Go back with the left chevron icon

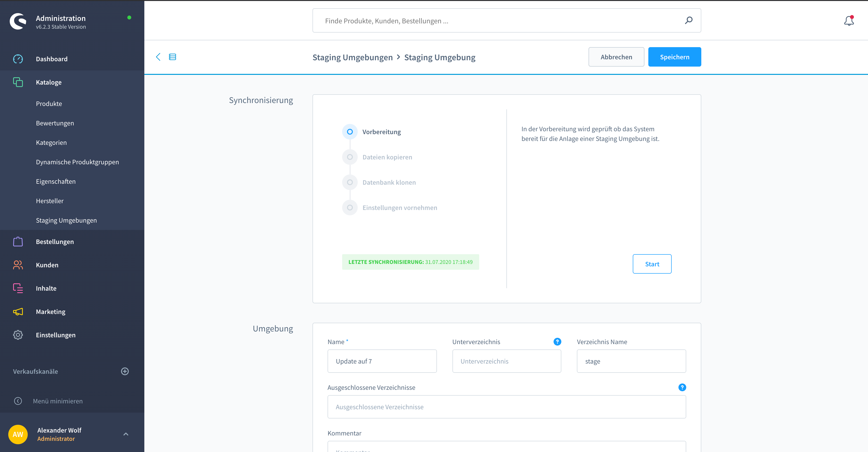point(158,57)
